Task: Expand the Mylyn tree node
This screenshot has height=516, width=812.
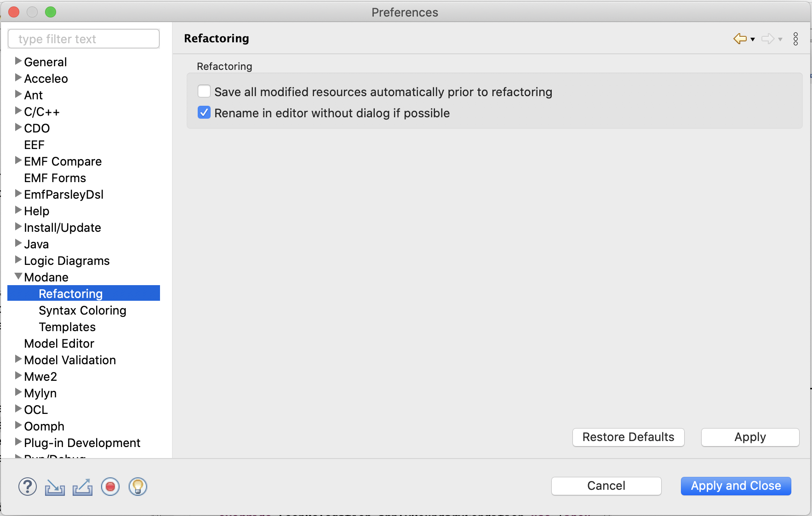Action: point(18,392)
